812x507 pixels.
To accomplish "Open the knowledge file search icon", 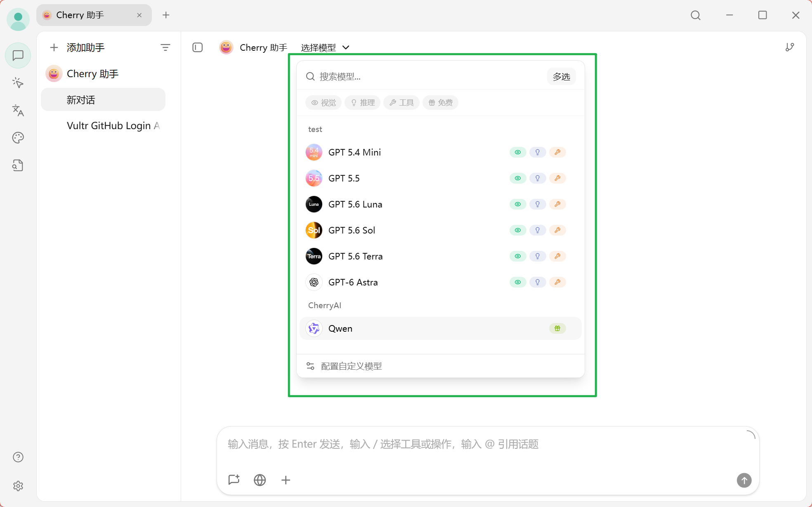I will click(18, 165).
